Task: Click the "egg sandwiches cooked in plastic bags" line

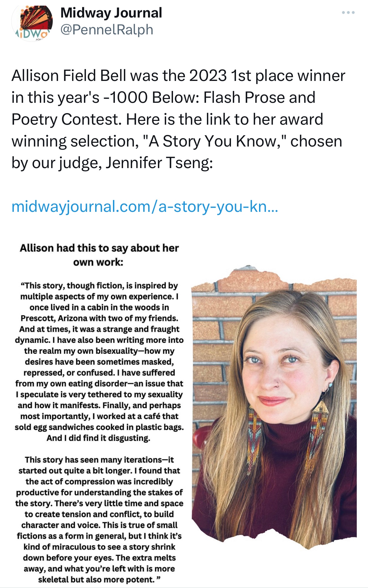Action: (x=99, y=427)
